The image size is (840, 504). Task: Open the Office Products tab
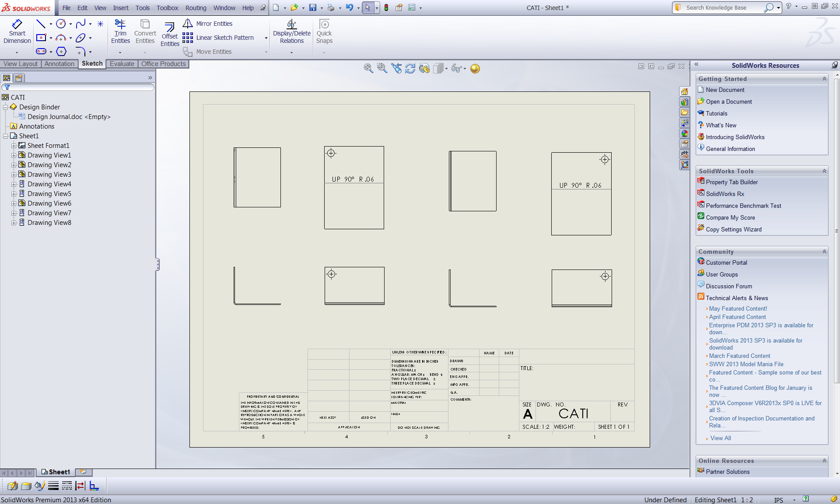tap(164, 64)
